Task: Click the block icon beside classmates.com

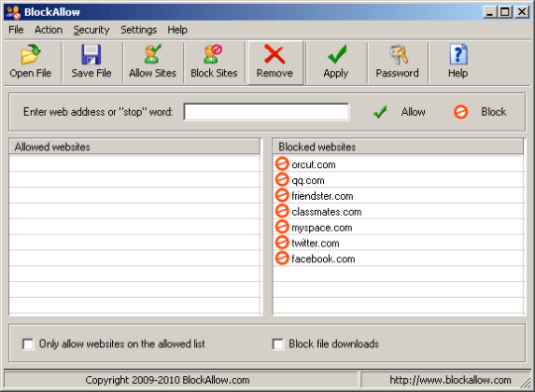Action: click(281, 211)
